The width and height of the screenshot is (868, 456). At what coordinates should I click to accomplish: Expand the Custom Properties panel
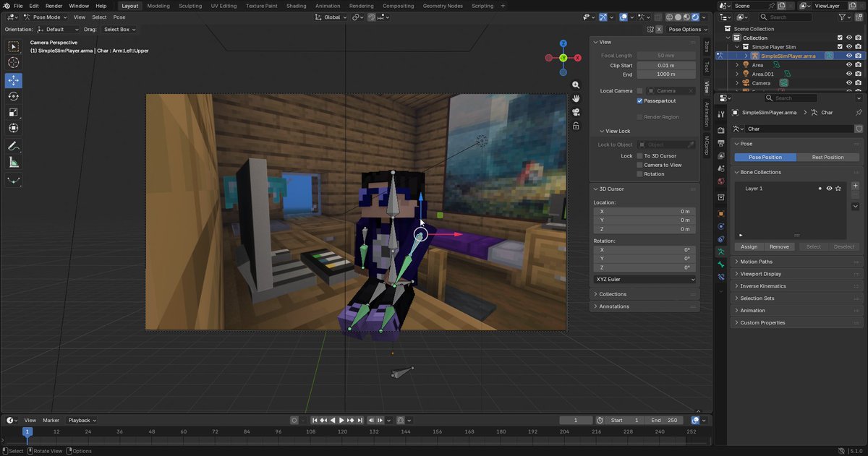pyautogui.click(x=762, y=323)
